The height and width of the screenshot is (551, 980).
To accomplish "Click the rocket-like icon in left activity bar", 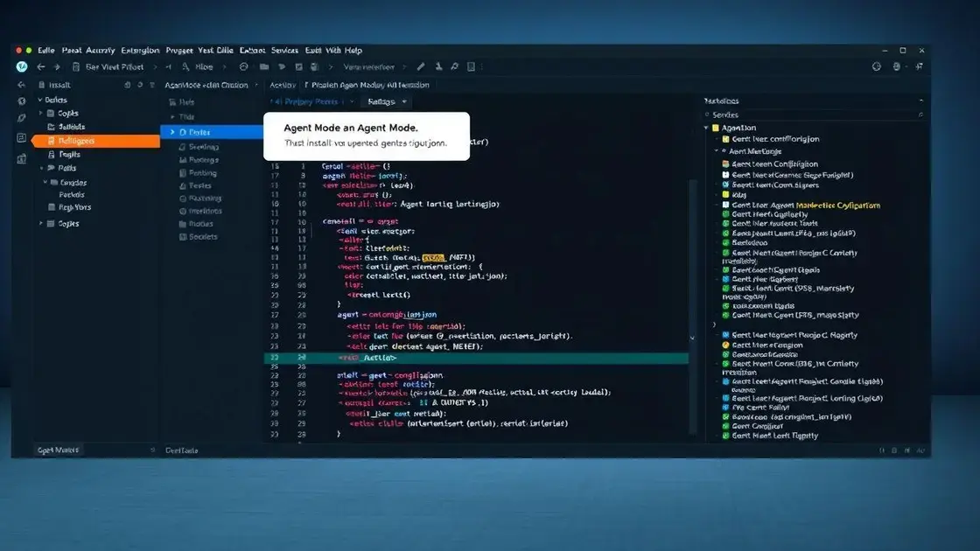I will coord(22,118).
